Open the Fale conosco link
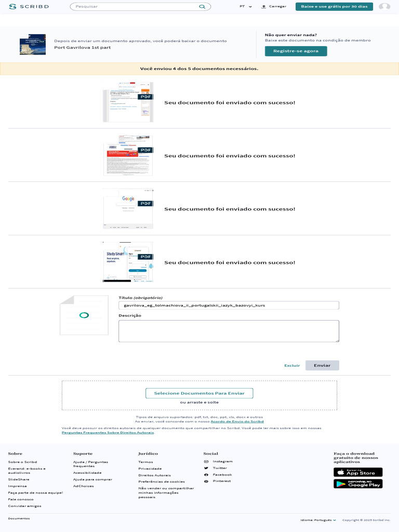The height and width of the screenshot is (532, 399). [21, 499]
